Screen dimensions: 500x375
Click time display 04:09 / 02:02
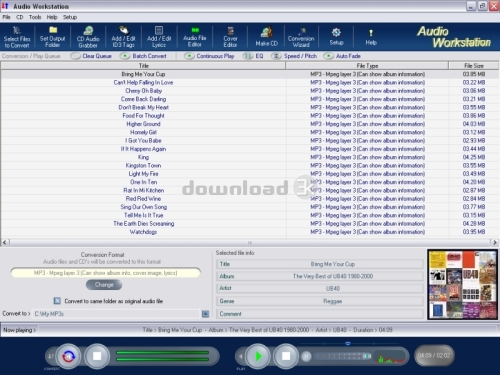(434, 356)
